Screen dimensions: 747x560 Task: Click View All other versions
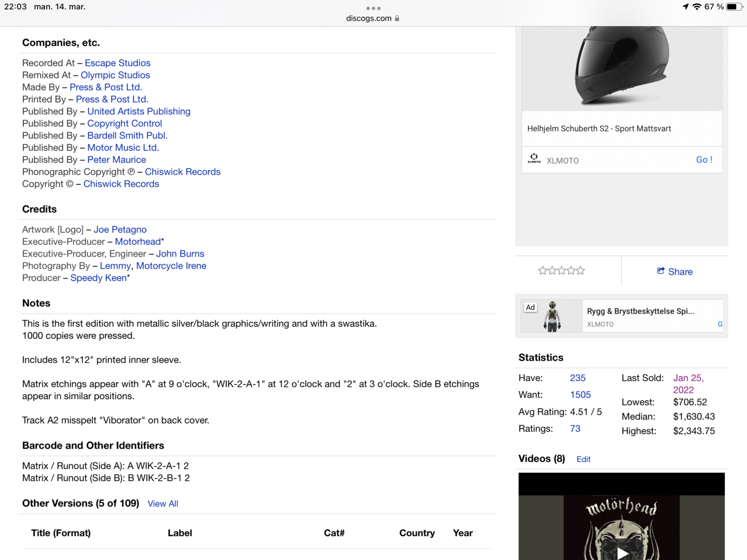click(163, 503)
